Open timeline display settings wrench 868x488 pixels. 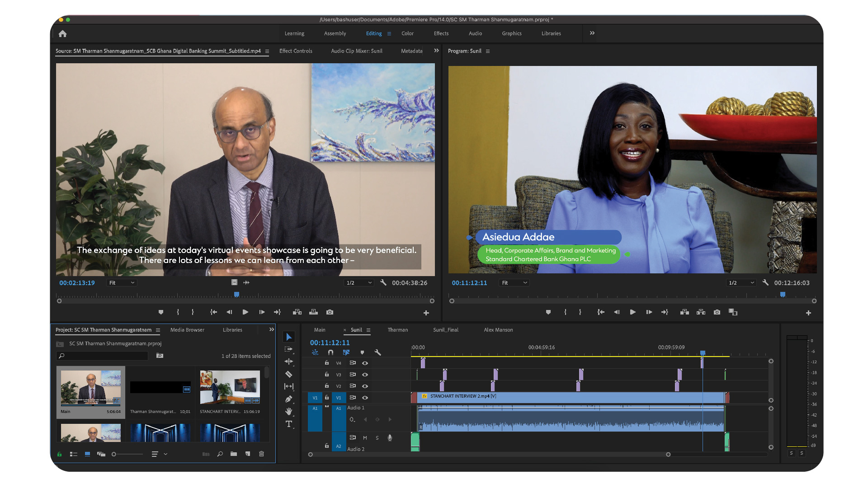click(378, 352)
